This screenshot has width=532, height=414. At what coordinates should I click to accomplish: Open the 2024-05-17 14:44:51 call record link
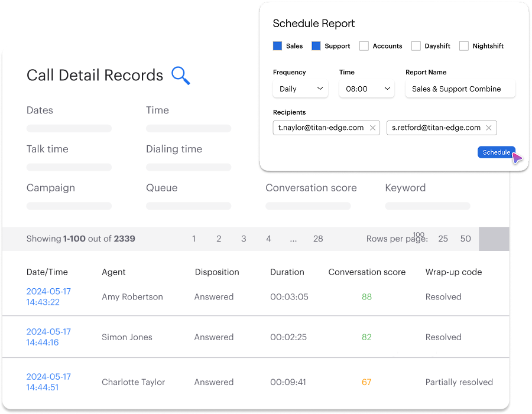click(x=48, y=382)
